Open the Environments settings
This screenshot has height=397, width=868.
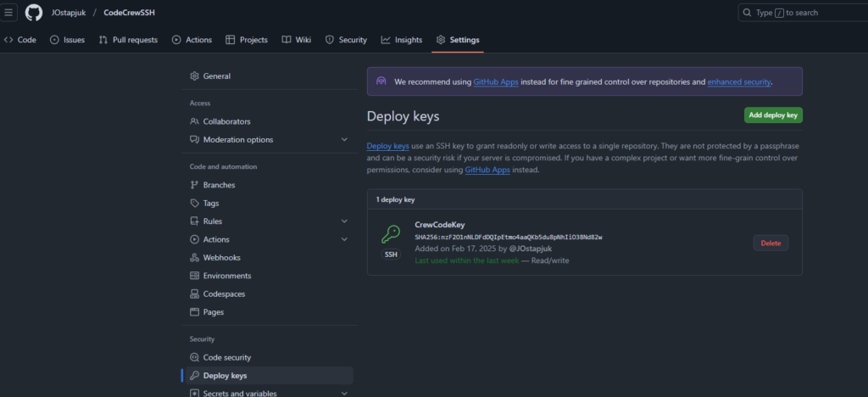coord(269,276)
